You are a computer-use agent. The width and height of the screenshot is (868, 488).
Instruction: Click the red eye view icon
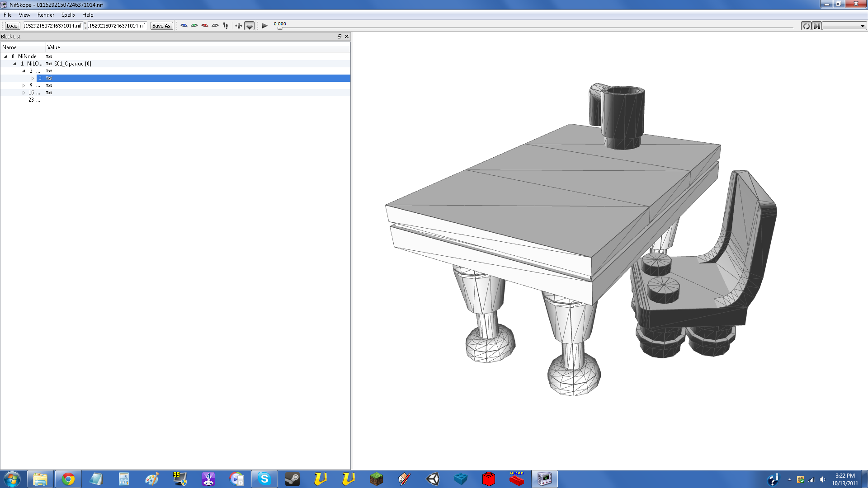[204, 26]
